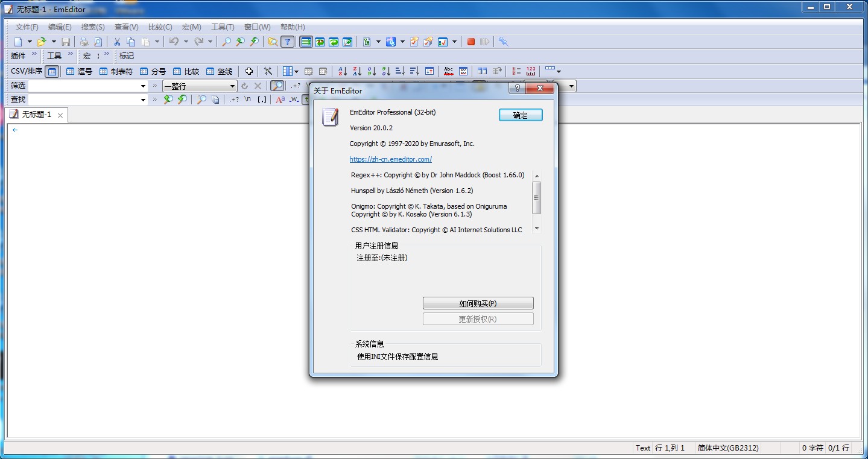Create a new file with the New icon

click(x=18, y=42)
